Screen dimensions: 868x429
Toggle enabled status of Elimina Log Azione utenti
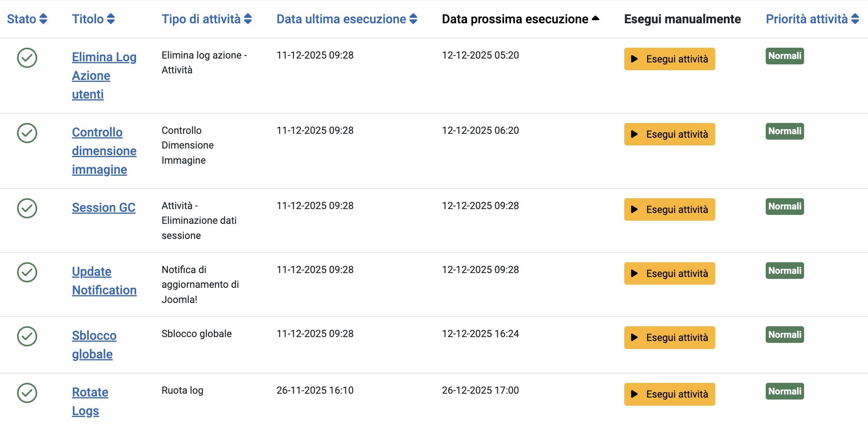(27, 58)
